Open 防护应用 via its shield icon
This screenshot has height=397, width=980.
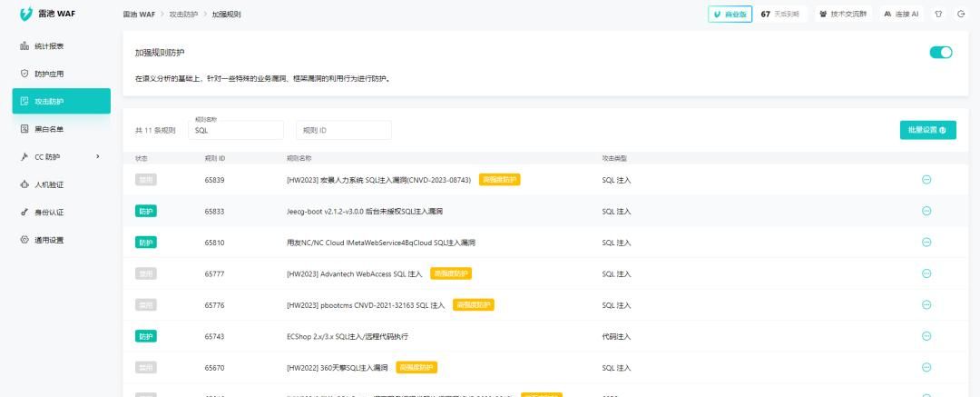[25, 74]
